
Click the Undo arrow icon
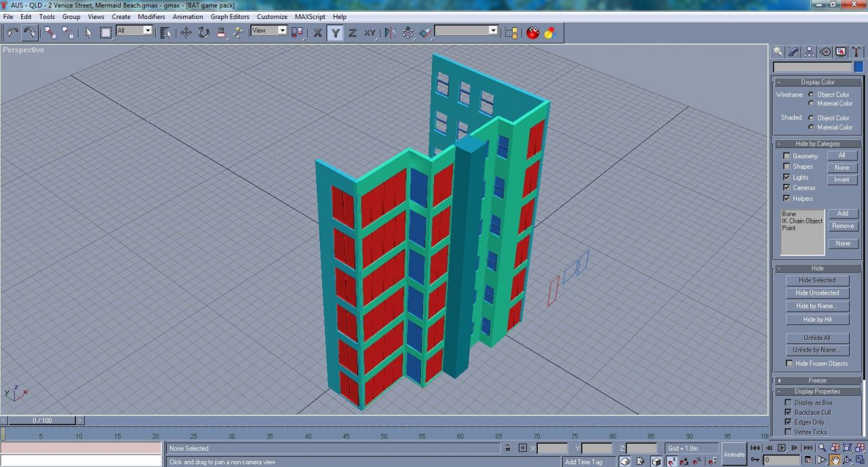pos(12,32)
